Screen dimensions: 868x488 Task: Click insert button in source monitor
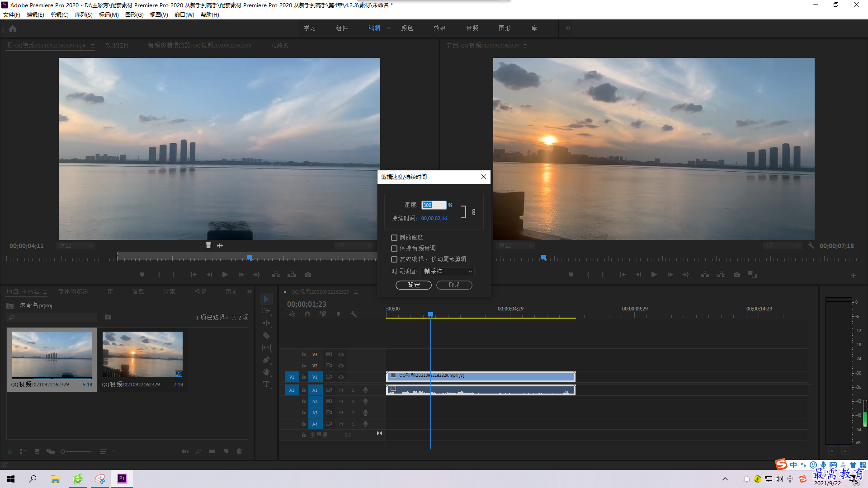276,275
